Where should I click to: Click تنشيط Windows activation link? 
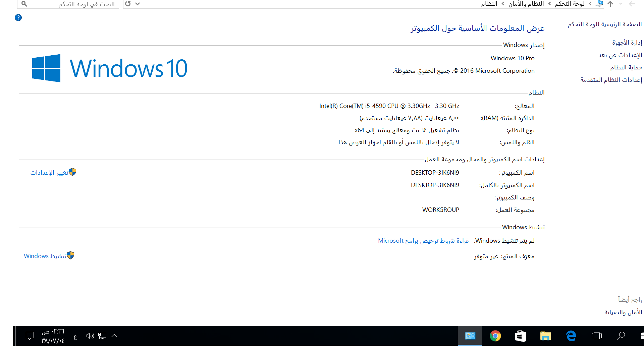[45, 256]
